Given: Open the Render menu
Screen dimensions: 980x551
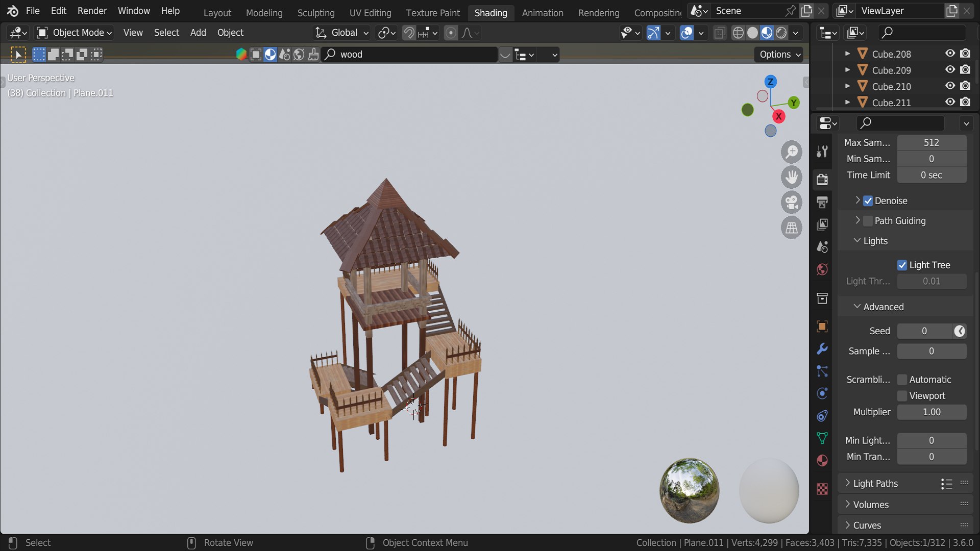Looking at the screenshot, I should pyautogui.click(x=92, y=11).
